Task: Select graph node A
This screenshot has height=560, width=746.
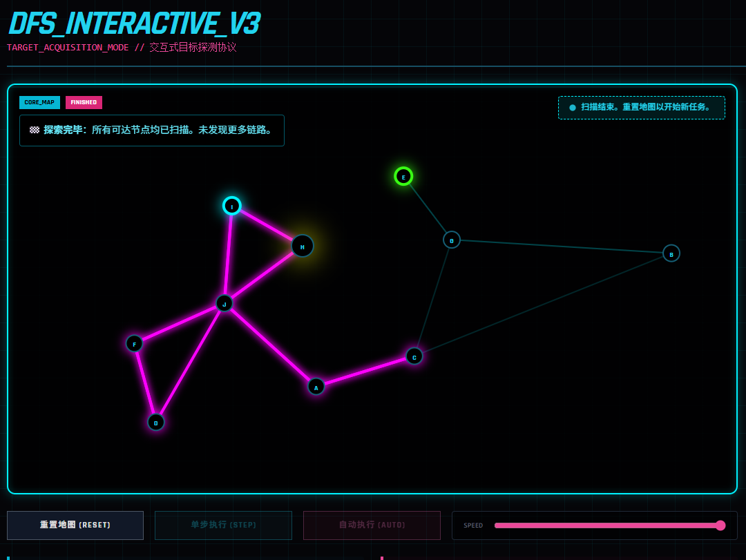Action: coord(316,387)
